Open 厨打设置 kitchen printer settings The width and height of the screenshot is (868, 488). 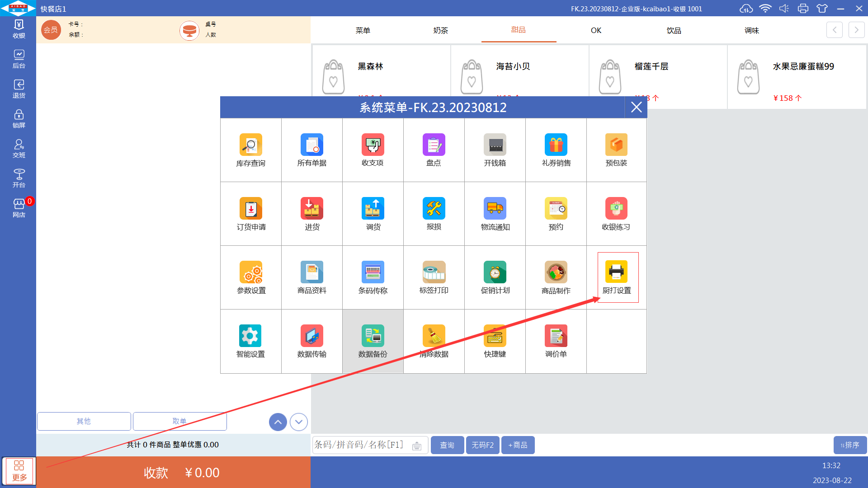617,277
